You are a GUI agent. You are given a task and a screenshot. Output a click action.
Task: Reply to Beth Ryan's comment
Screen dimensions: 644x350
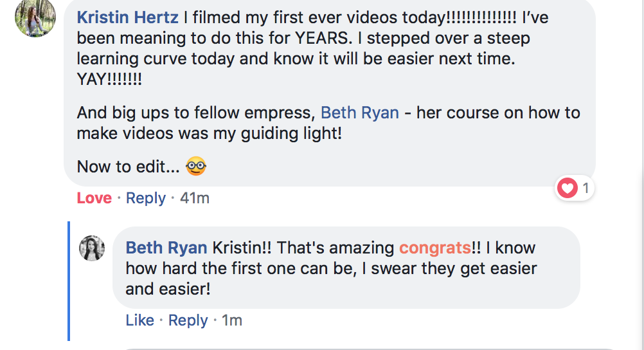coord(188,320)
